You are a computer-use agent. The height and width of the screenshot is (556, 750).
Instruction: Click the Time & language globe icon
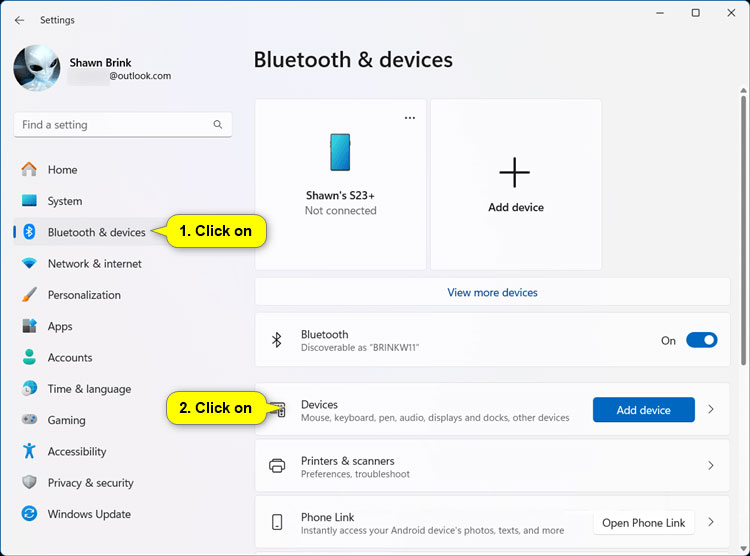coord(29,388)
